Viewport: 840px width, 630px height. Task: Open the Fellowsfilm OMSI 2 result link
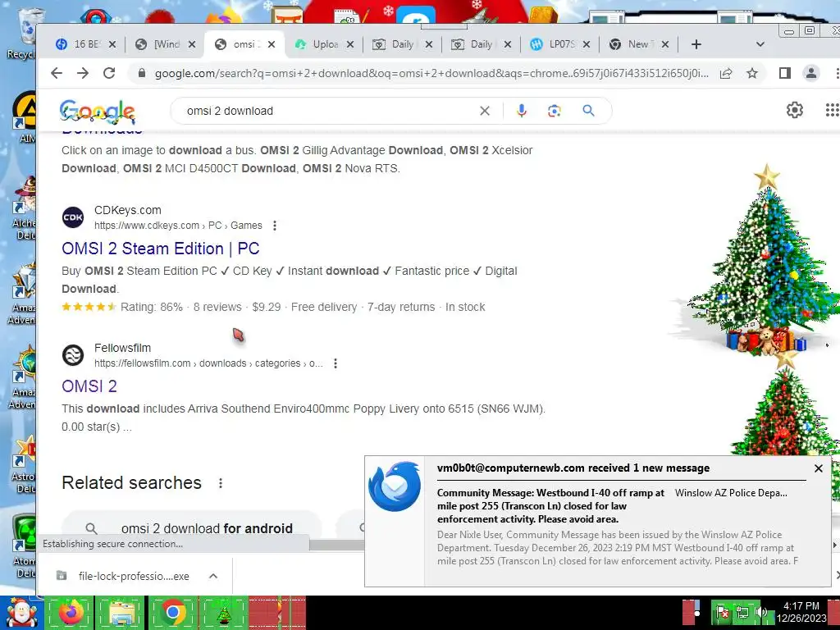89,386
